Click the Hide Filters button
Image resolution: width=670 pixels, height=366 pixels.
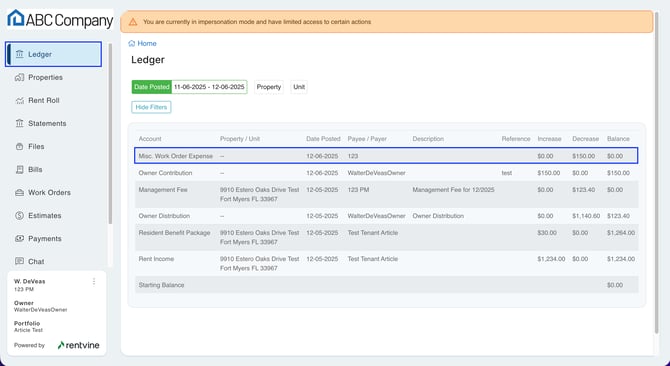(151, 107)
